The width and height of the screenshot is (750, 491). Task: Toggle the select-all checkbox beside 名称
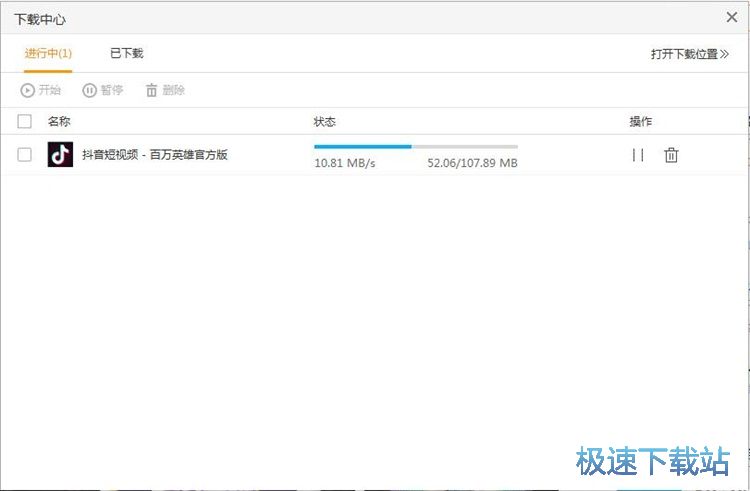(x=25, y=122)
